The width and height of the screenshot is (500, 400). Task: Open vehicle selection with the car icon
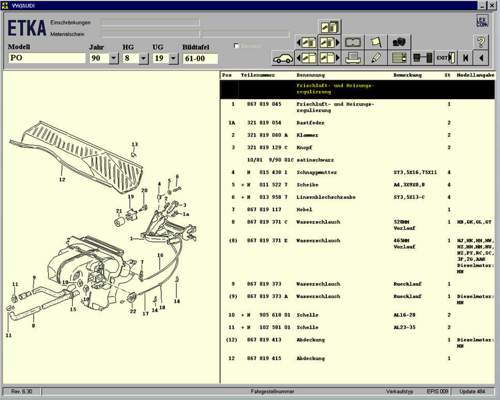(283, 58)
